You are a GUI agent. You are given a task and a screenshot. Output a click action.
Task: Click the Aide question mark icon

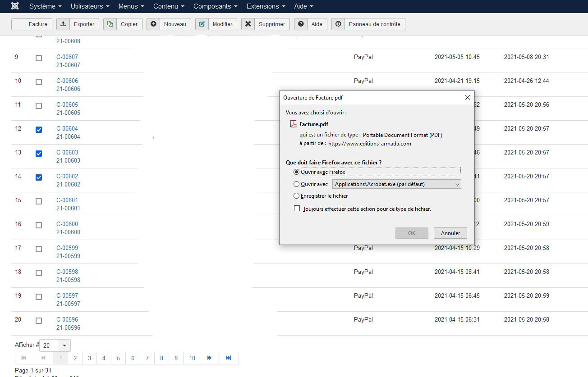click(x=301, y=24)
